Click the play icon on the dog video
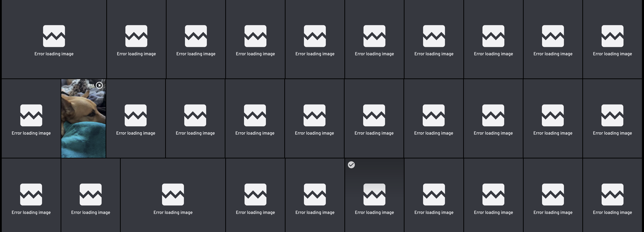 pos(99,85)
